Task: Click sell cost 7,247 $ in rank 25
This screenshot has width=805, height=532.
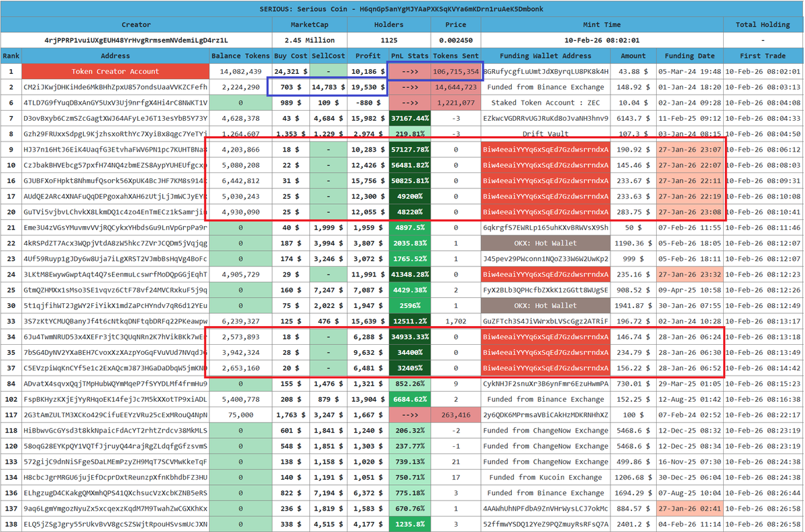Action: (x=328, y=290)
